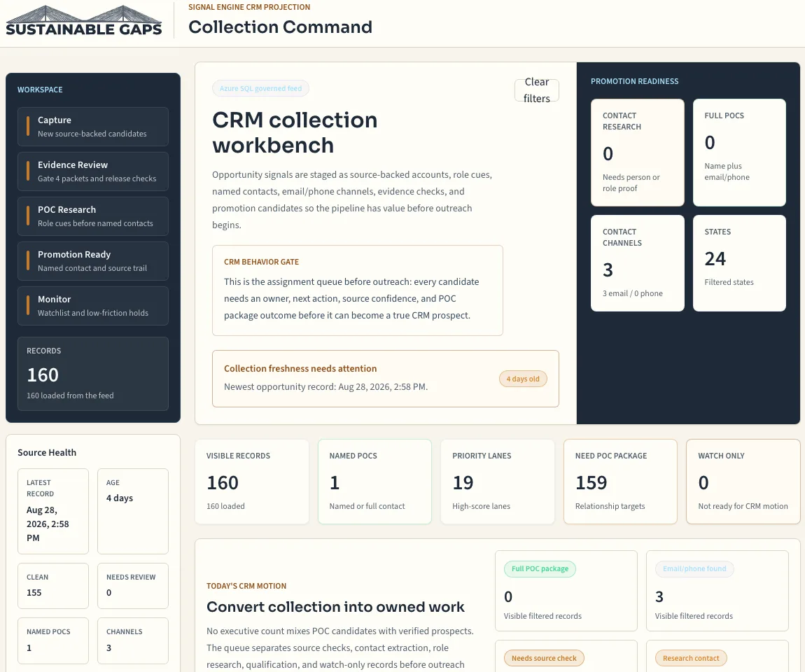Select the Full POCs readiness card

tap(739, 153)
